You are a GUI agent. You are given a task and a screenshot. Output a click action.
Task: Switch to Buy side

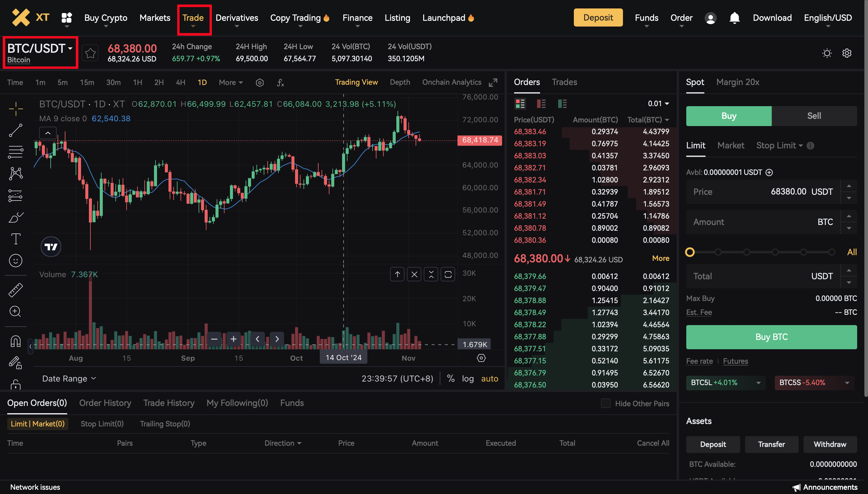point(729,116)
